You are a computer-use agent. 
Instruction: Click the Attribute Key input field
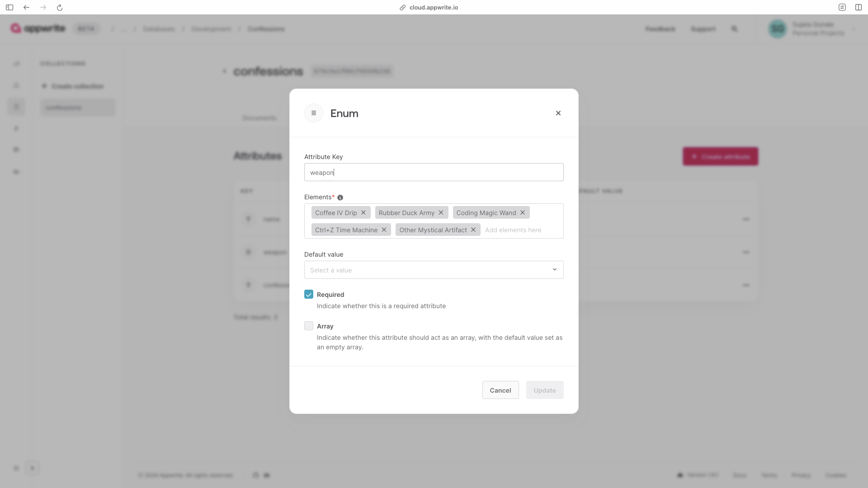[x=434, y=172]
